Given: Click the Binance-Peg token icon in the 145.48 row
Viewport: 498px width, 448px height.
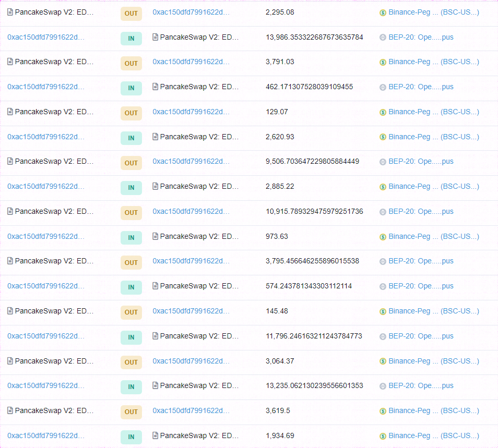Looking at the screenshot, I should point(383,311).
